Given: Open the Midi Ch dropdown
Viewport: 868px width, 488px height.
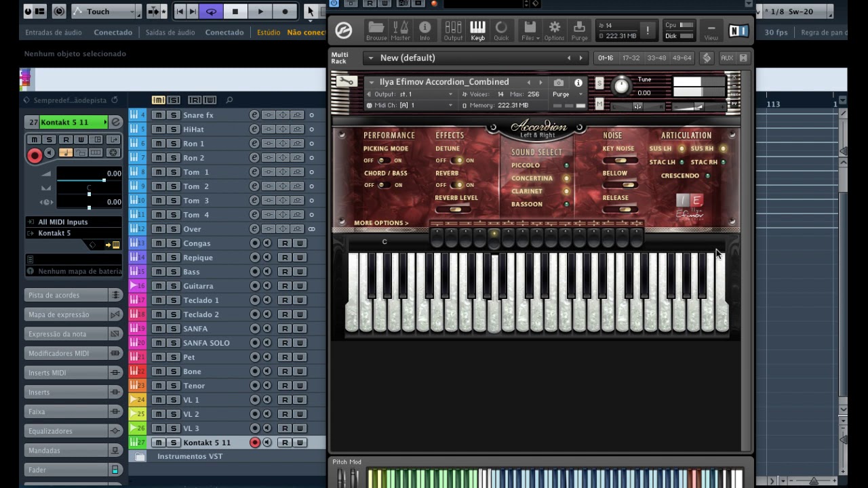Looking at the screenshot, I should [x=410, y=105].
